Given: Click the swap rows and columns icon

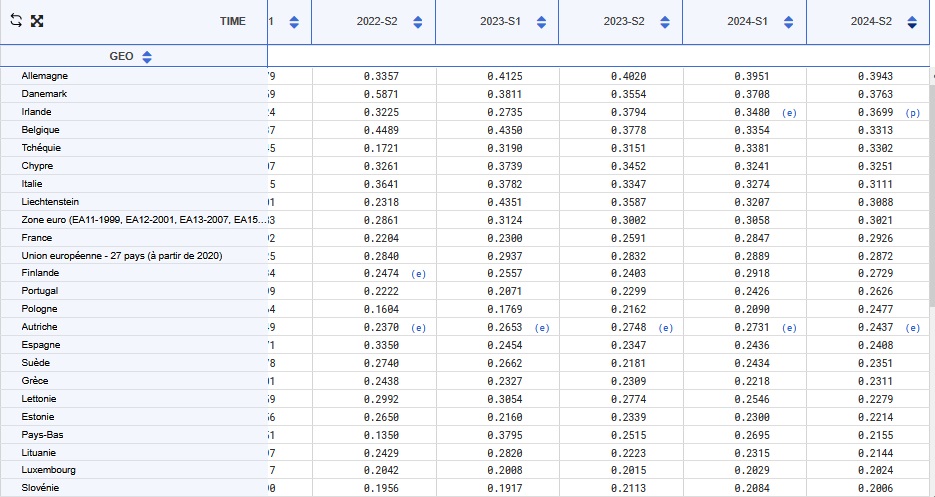Looking at the screenshot, I should 16,21.
